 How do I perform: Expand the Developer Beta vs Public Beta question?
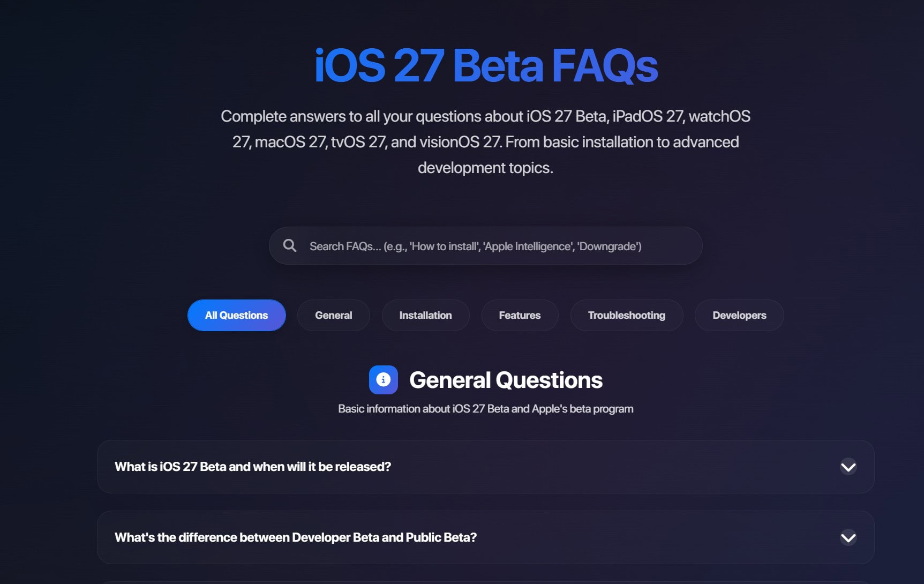pyautogui.click(x=296, y=537)
